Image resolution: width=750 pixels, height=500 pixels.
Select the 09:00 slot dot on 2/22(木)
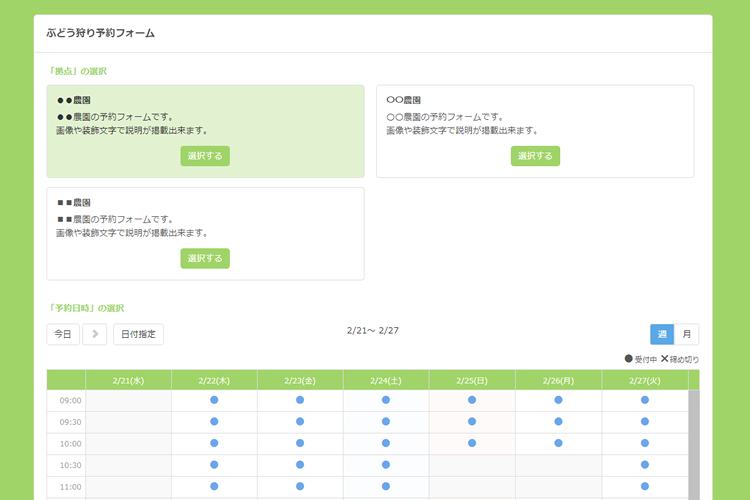point(214,400)
